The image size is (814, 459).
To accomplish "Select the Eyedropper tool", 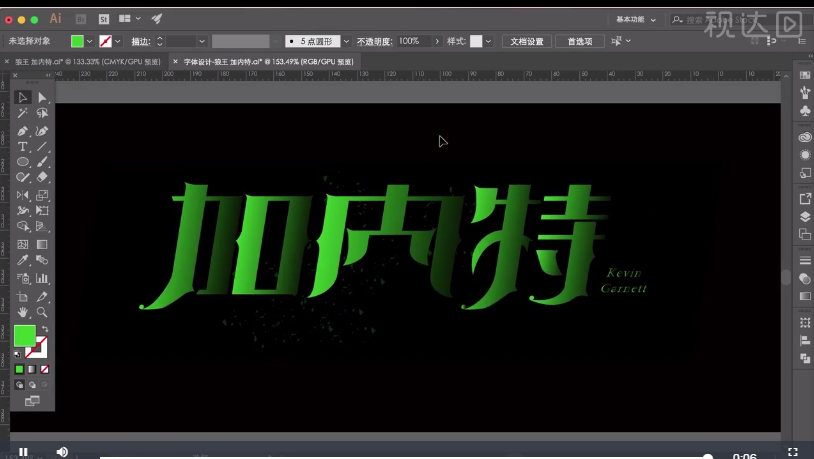I will [x=22, y=260].
